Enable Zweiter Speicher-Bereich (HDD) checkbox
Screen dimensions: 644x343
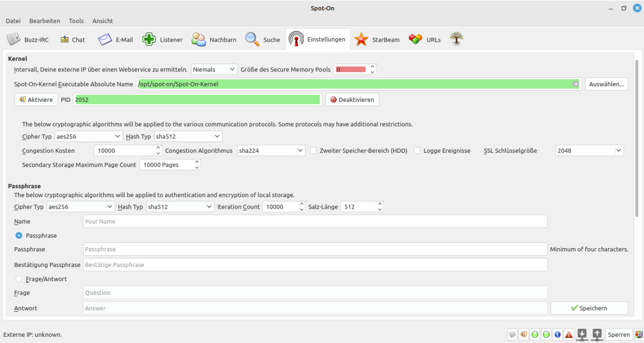click(313, 151)
